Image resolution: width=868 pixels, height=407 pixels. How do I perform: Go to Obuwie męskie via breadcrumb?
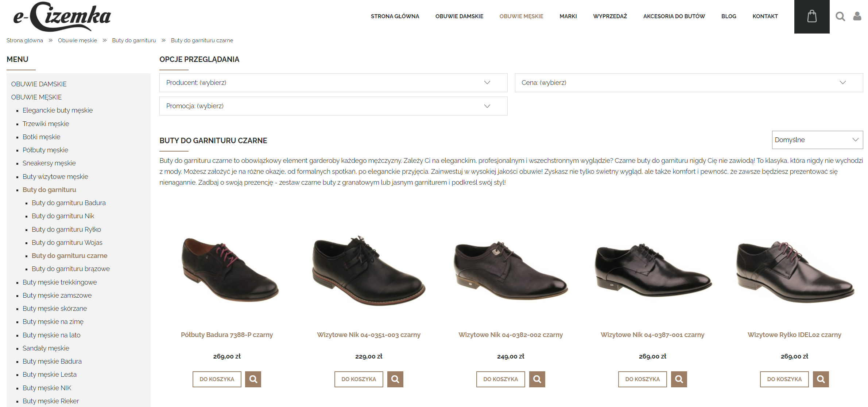tap(77, 40)
